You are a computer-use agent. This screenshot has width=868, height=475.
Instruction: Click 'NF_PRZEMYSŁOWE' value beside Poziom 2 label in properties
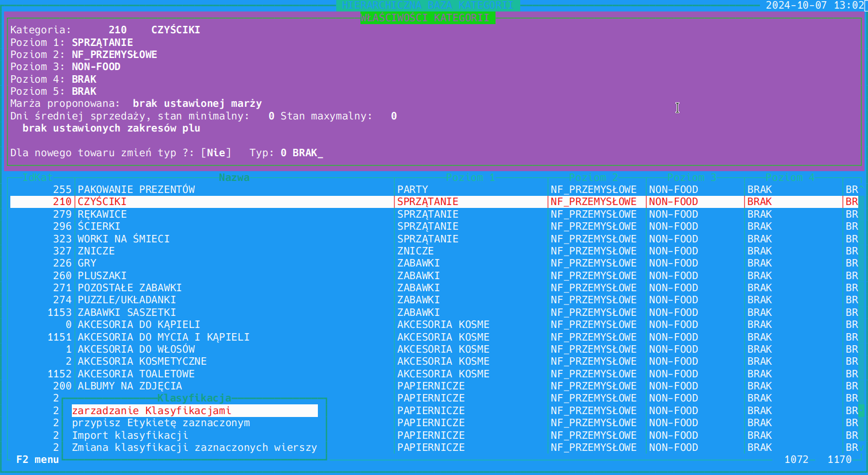(114, 55)
